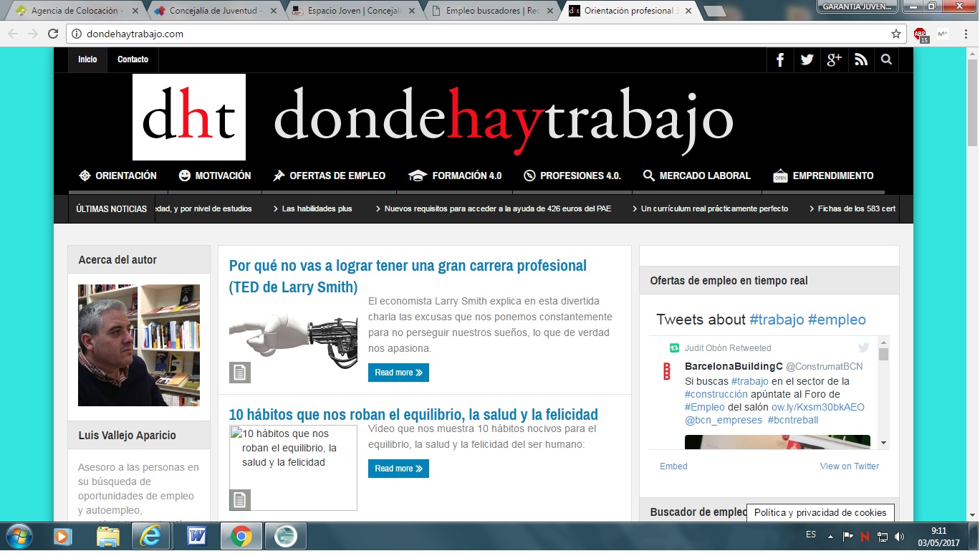The width and height of the screenshot is (980, 556).
Task: Open the RSS feed icon
Action: (861, 59)
